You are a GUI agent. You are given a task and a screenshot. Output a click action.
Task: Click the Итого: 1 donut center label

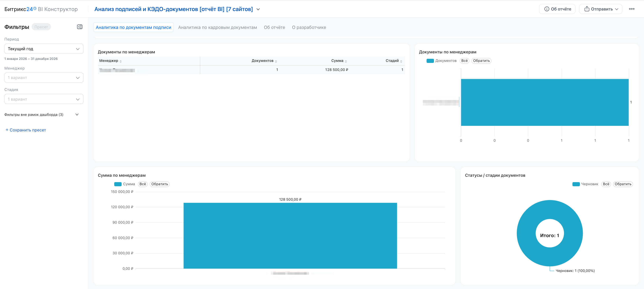[549, 235]
